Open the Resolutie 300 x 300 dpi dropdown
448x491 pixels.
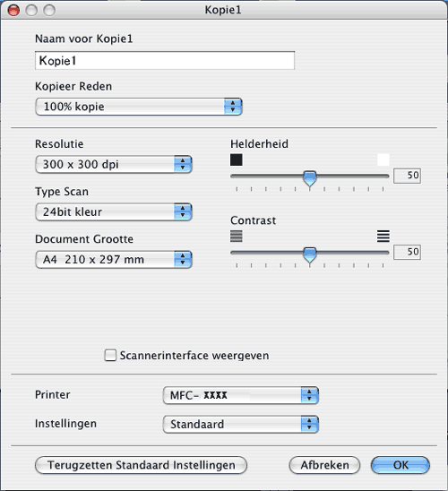pos(114,164)
